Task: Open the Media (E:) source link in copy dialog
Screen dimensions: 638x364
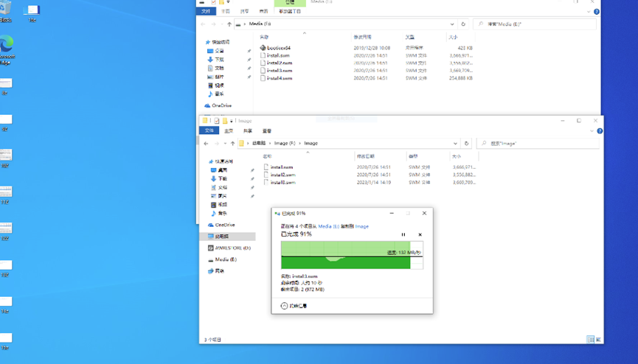Action: pos(329,226)
